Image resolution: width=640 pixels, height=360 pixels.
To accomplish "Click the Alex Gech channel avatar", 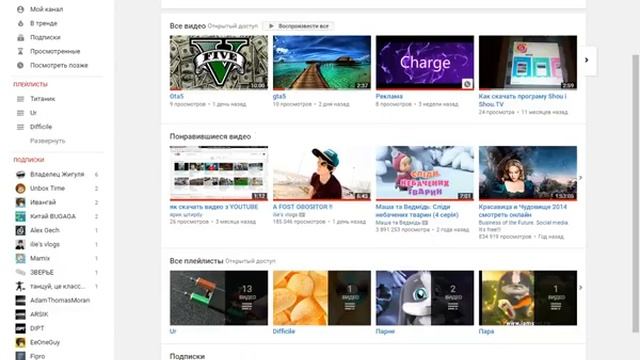I will point(20,230).
